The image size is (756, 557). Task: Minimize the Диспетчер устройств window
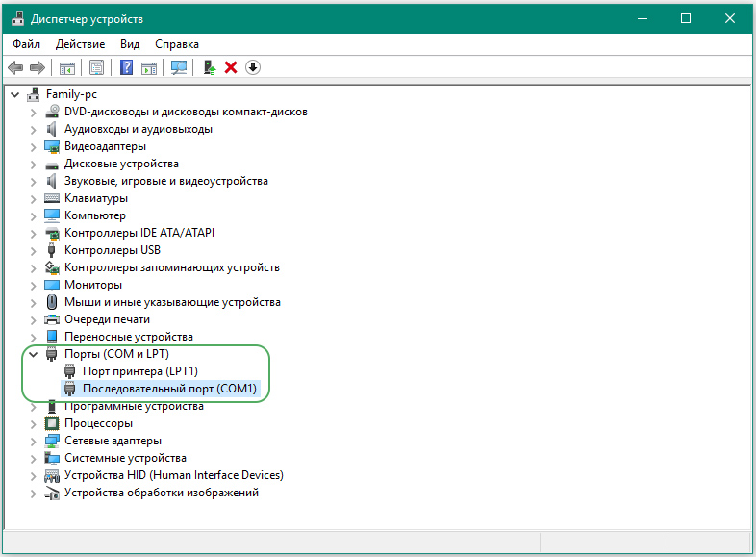tap(643, 19)
